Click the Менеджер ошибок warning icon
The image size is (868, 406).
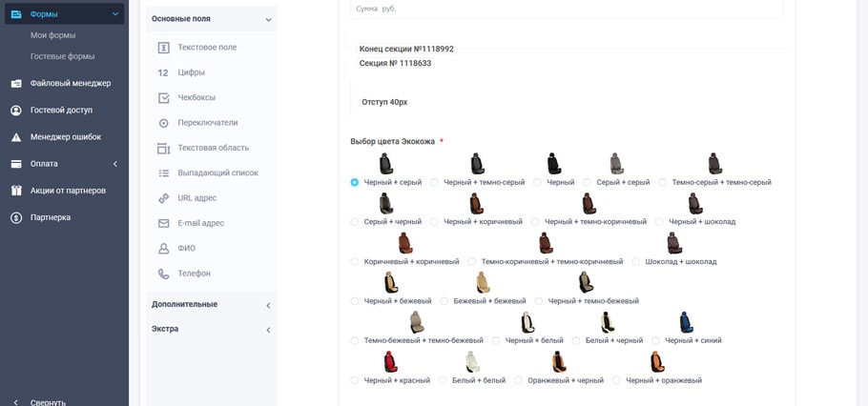(16, 137)
